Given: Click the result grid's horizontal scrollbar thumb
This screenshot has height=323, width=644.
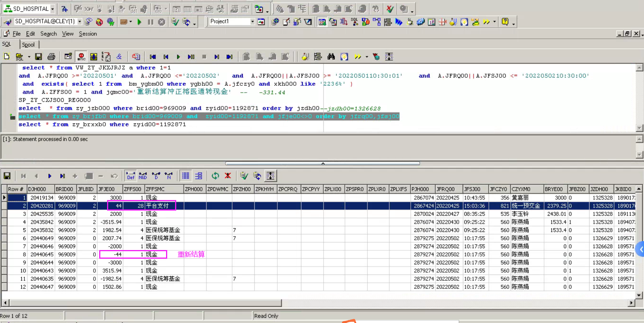Looking at the screenshot, I should 145,303.
